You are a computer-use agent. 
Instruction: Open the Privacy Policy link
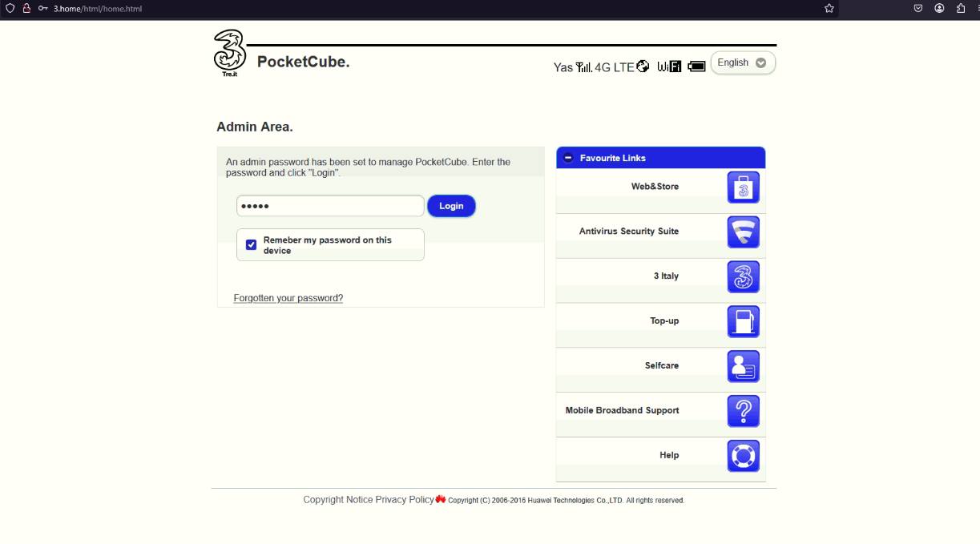tap(405, 499)
